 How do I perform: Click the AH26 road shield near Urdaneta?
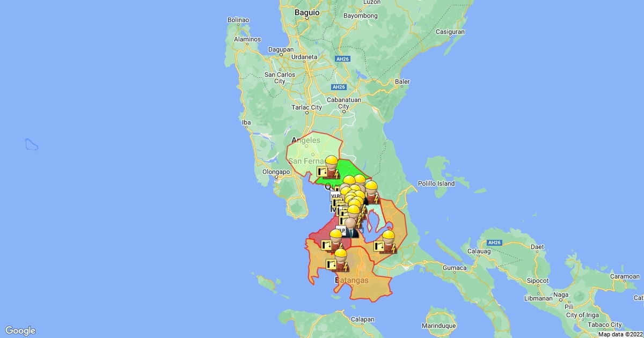(x=342, y=60)
